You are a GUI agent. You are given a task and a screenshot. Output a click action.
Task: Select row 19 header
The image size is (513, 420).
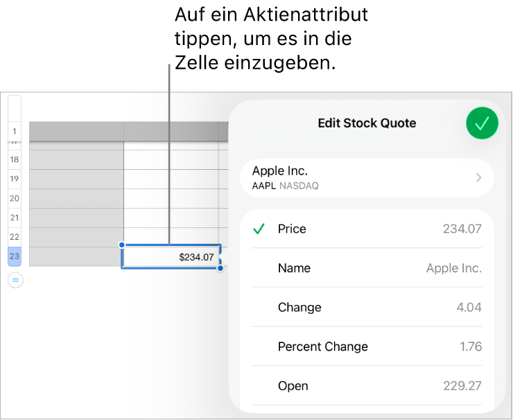15,179
